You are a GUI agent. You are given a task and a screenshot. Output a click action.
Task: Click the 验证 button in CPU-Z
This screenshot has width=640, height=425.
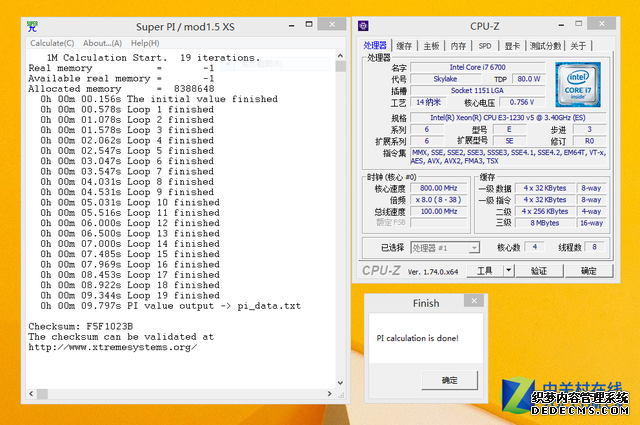click(539, 271)
